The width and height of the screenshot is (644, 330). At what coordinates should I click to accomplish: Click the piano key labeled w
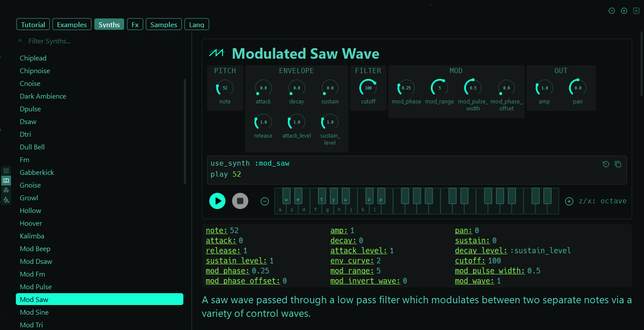[286, 196]
